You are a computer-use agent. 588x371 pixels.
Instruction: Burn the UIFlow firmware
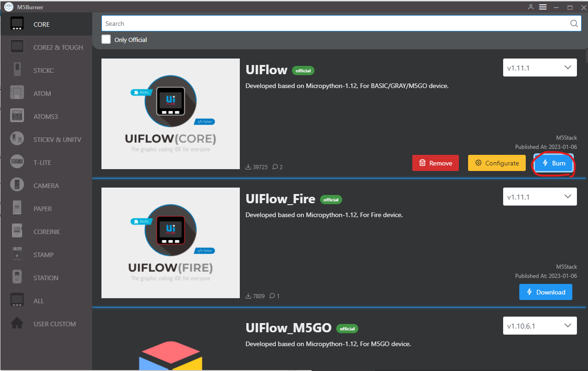[553, 163]
